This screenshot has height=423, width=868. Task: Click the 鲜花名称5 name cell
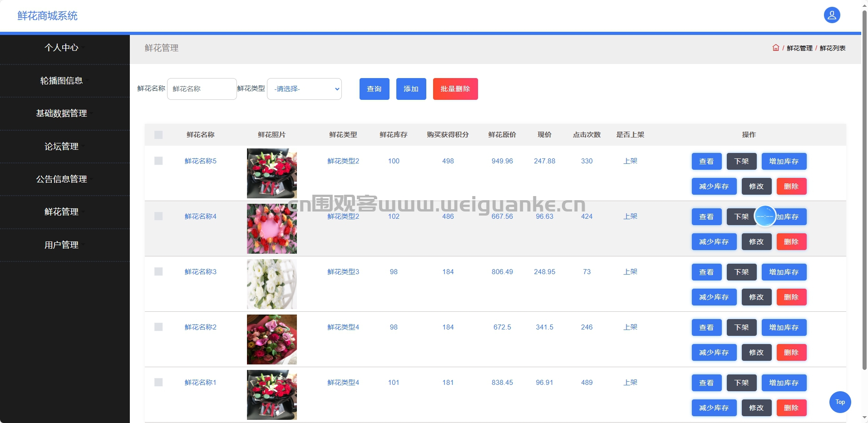[201, 161]
